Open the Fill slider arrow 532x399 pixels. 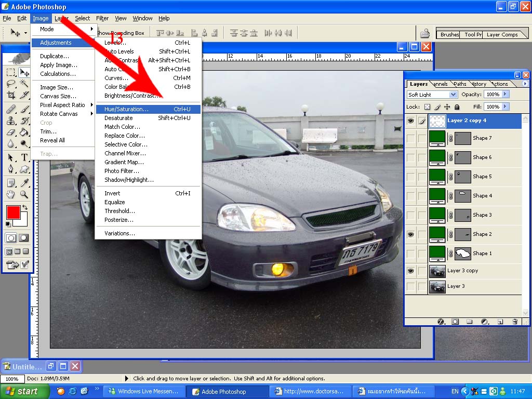505,107
